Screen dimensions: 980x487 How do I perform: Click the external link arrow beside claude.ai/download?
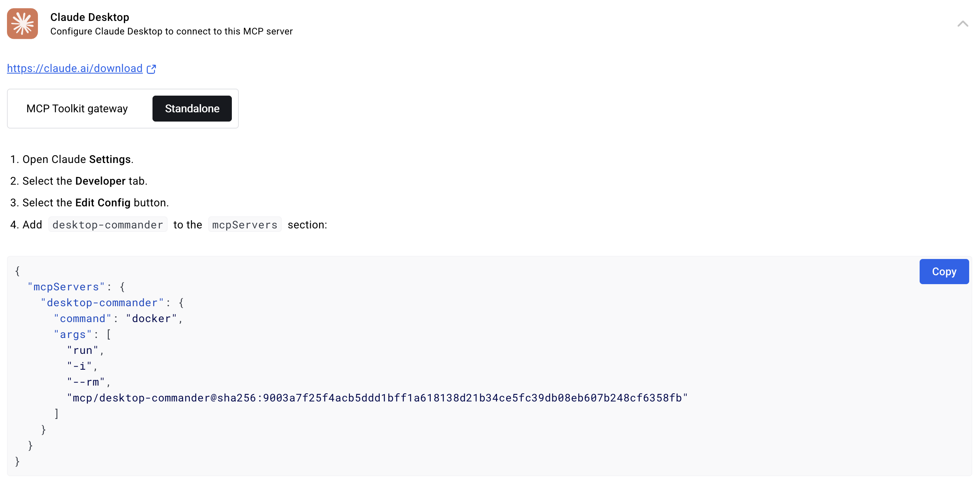(151, 69)
